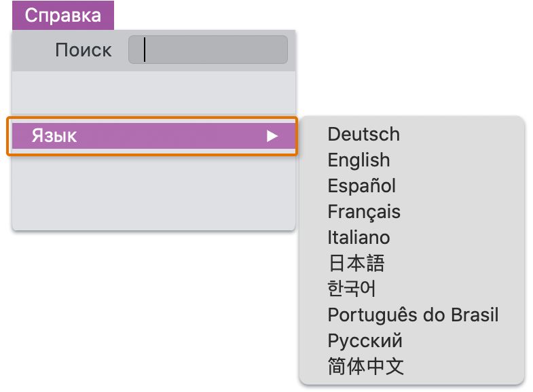Expand the Язык submenu arrow
The image size is (533, 392).
(x=272, y=136)
